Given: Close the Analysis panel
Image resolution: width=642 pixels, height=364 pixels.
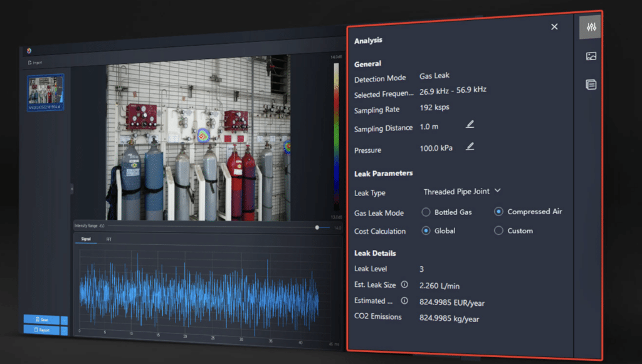Looking at the screenshot, I should point(554,26).
